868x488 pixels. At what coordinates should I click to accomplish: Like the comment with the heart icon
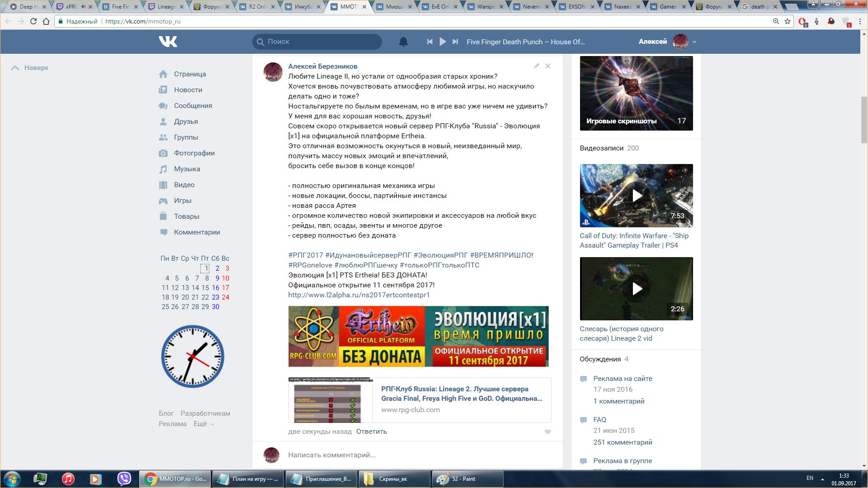point(548,432)
